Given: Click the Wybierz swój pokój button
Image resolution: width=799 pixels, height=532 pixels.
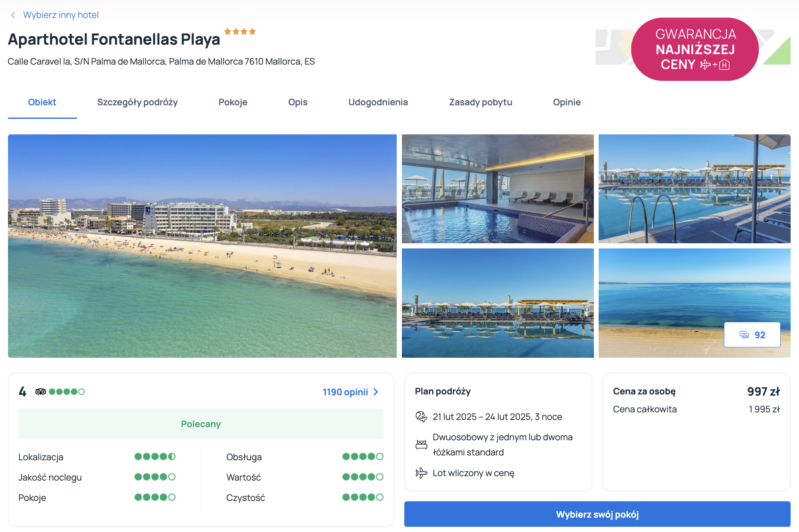Looking at the screenshot, I should click(597, 514).
